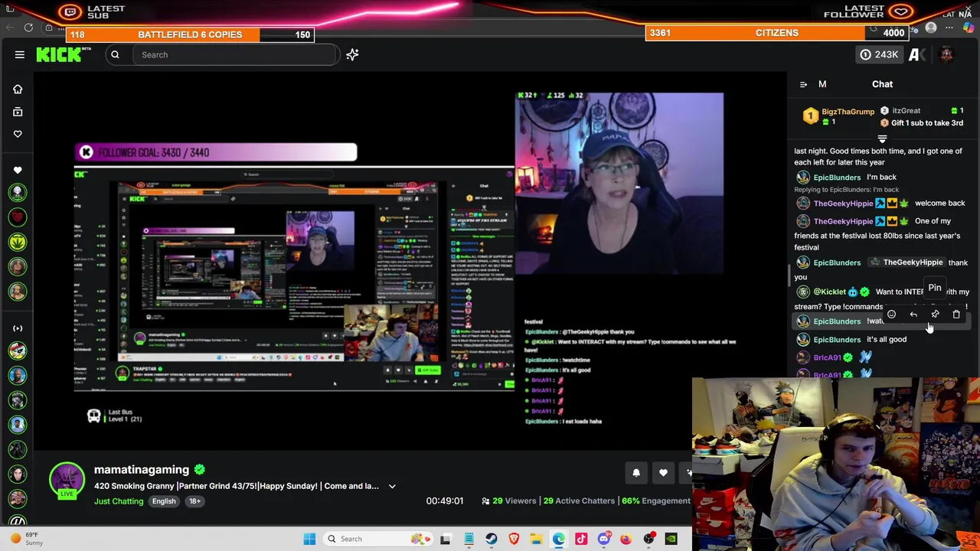Open the Just Chatting category
This screenshot has width=980, height=551.
(119, 501)
